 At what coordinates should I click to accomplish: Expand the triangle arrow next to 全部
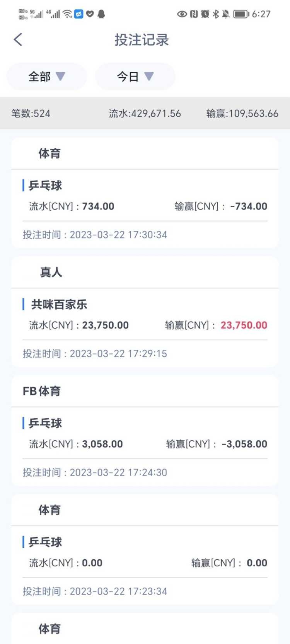point(60,76)
